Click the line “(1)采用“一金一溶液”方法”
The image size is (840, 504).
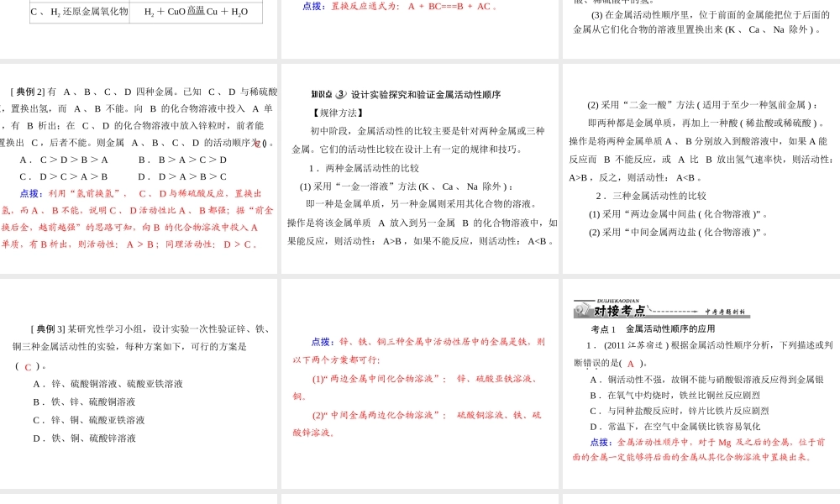[x=407, y=186]
